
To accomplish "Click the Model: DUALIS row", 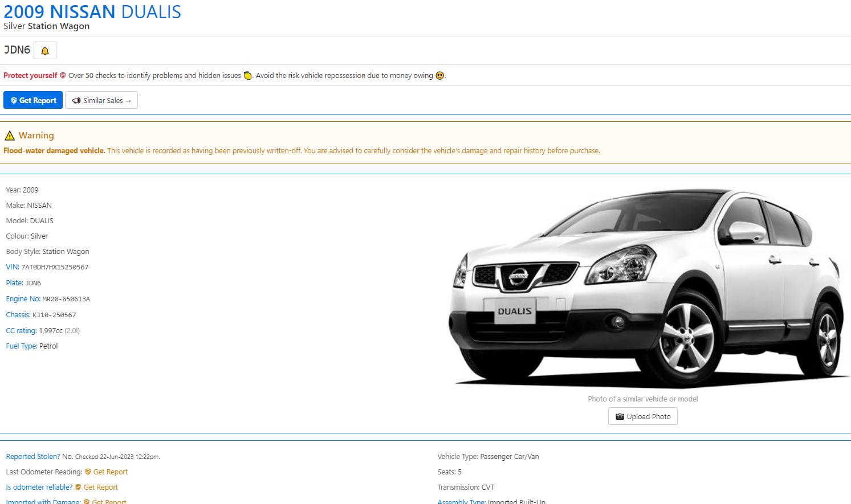I will click(x=30, y=221).
